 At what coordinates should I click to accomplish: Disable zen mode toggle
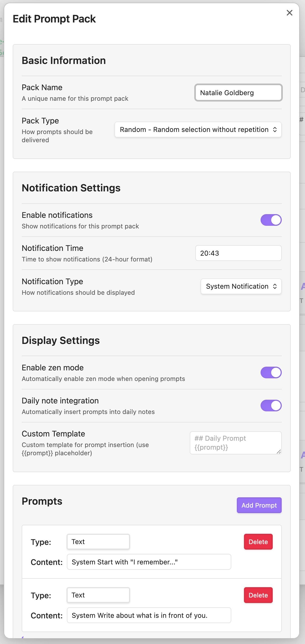point(271,372)
